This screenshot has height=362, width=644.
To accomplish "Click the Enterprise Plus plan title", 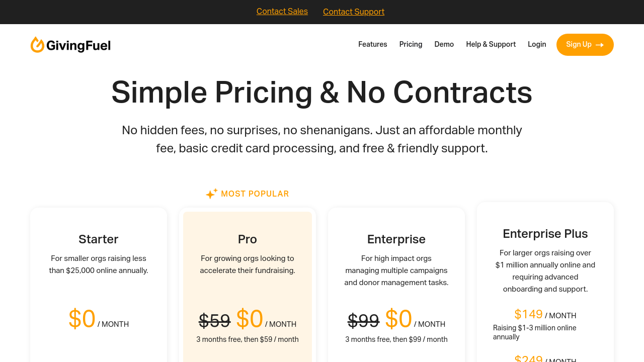I will tap(545, 234).
